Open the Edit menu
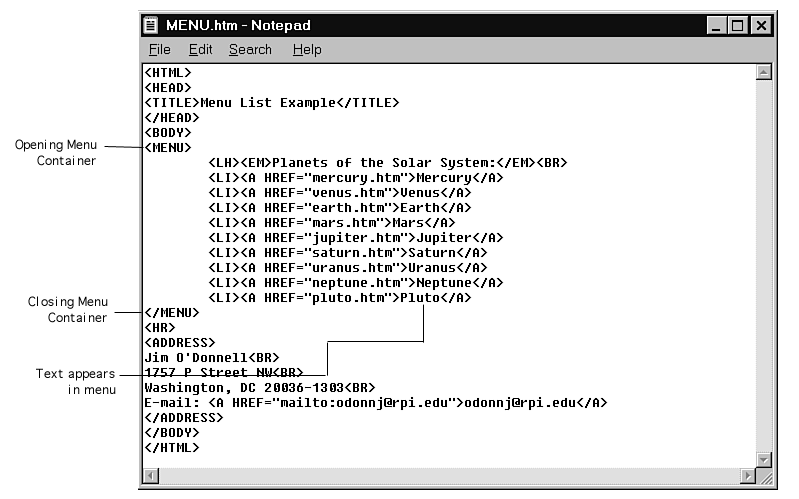This screenshot has height=499, width=799. (x=200, y=49)
